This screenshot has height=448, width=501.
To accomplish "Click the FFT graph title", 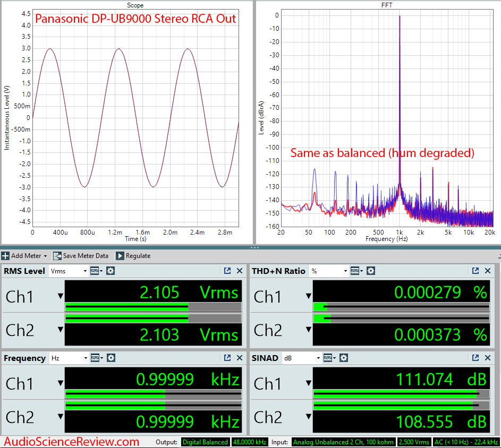I will click(387, 5).
